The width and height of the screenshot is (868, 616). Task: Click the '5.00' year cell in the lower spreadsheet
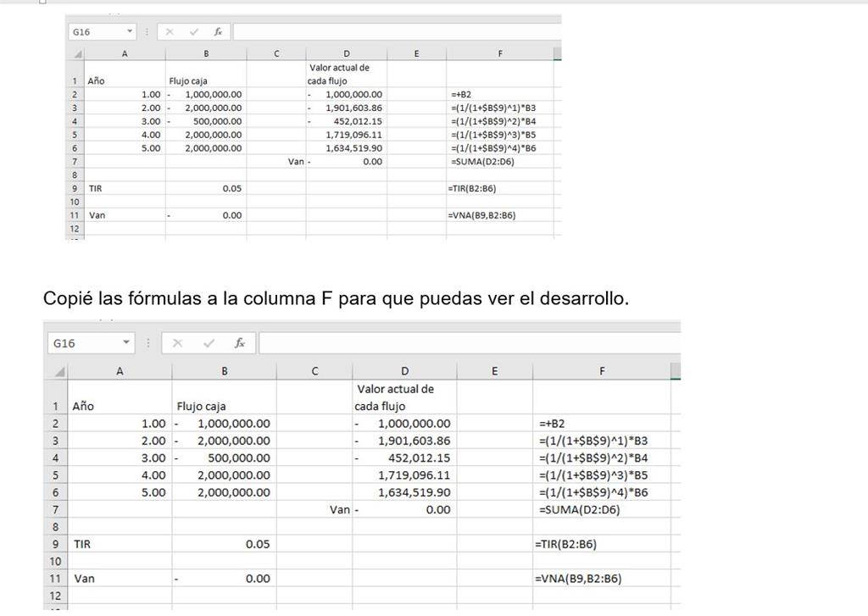(x=120, y=492)
